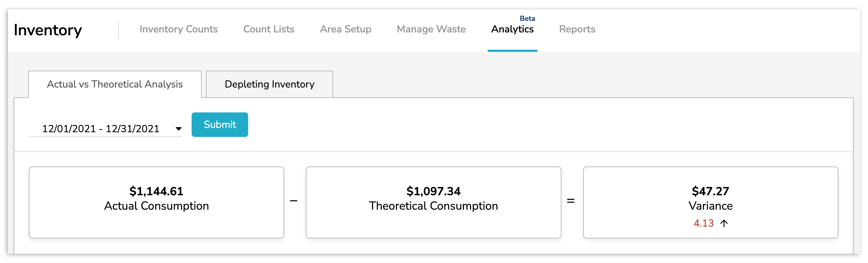Navigate to Inventory Counts
Image resolution: width=868 pixels, height=263 pixels.
(x=179, y=30)
